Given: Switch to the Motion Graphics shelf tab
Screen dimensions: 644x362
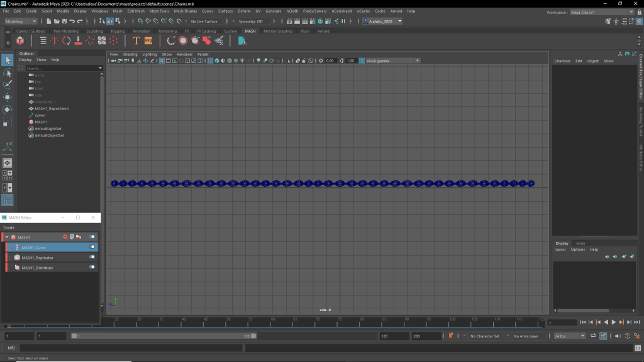Looking at the screenshot, I should [x=277, y=31].
